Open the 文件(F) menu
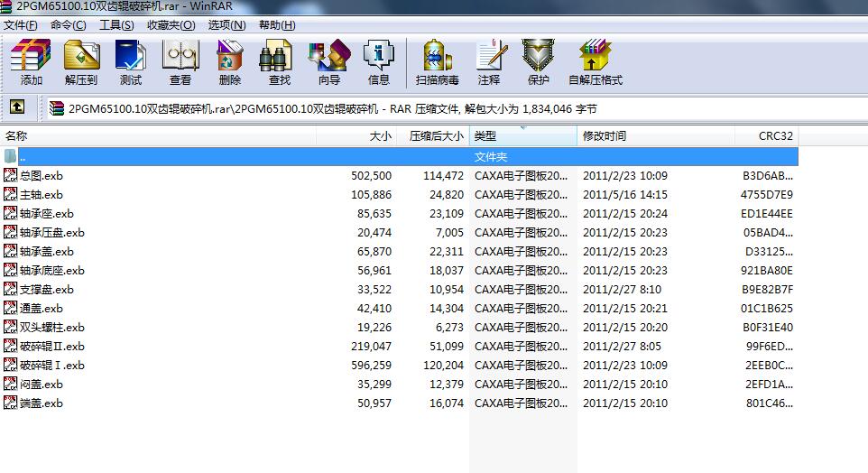868x473 pixels. (21, 25)
